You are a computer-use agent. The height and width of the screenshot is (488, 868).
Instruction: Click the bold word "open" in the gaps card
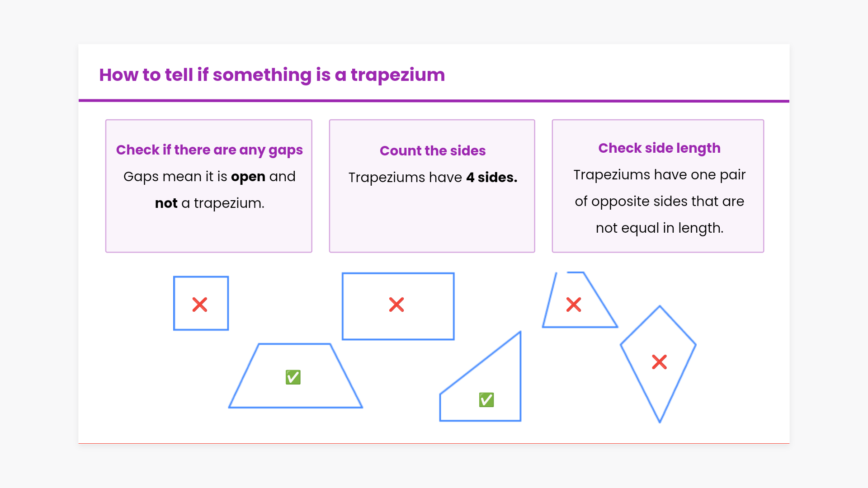coord(248,177)
